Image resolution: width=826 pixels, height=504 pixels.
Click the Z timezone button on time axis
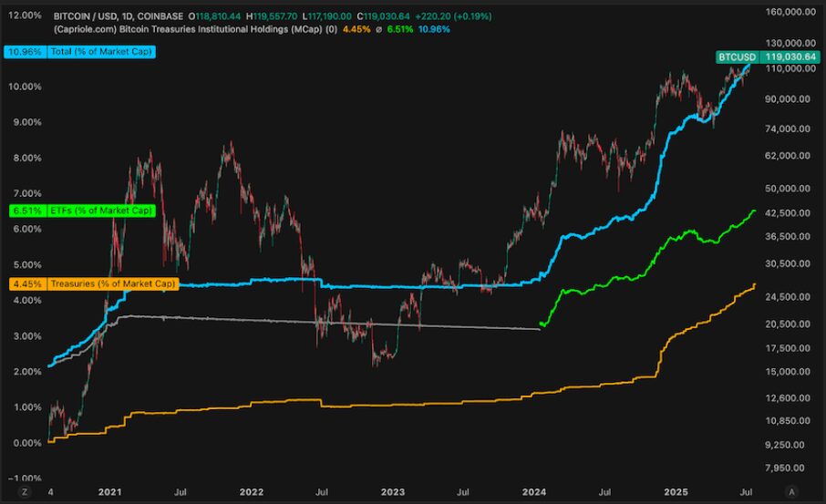pos(25,491)
